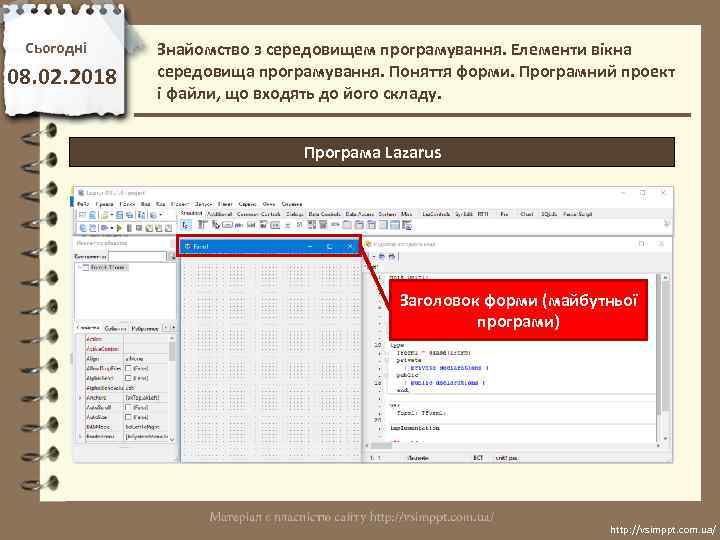
Task: Pick TMemo component from palette
Action: pyautogui.click(x=264, y=225)
